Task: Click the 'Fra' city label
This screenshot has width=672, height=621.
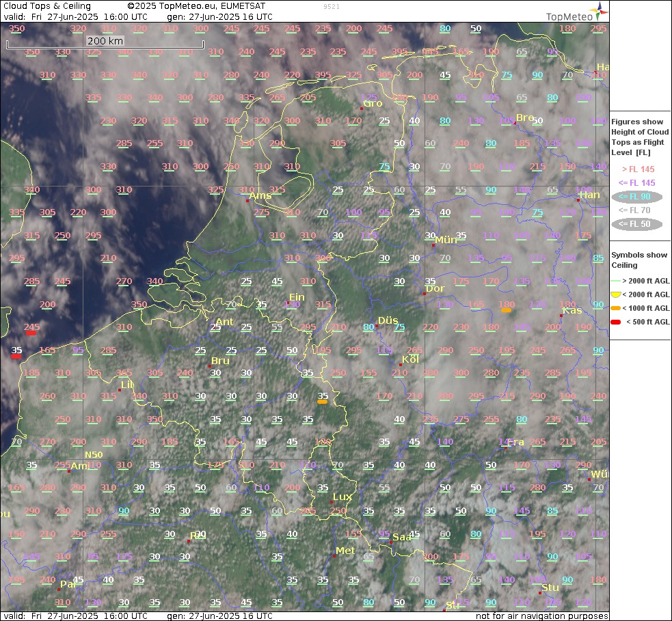Action: (515, 442)
